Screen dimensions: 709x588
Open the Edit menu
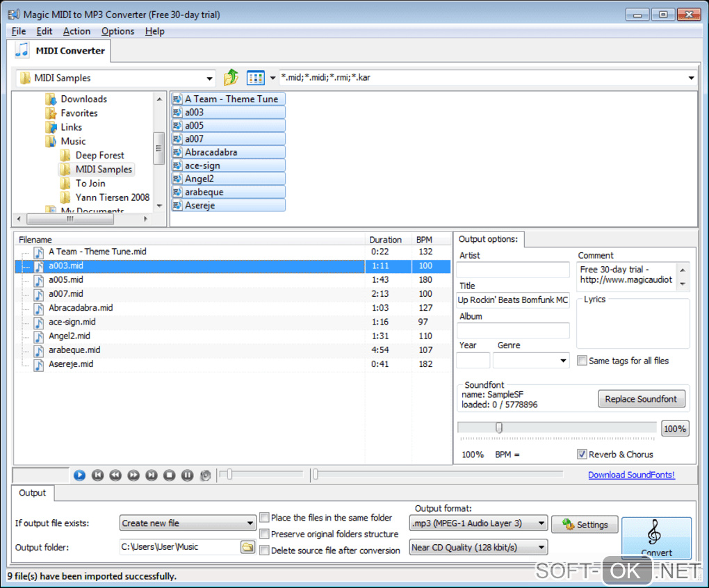click(44, 31)
